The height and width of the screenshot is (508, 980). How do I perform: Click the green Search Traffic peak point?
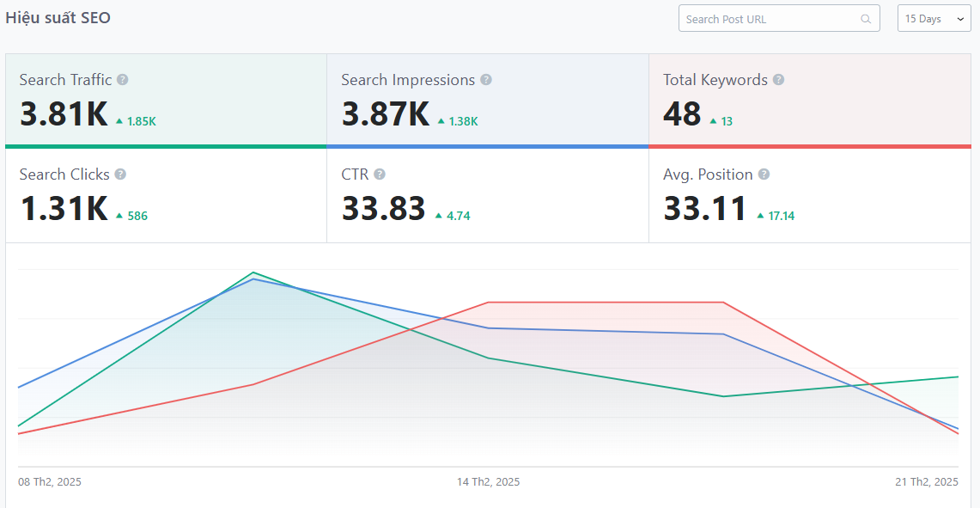tap(253, 272)
